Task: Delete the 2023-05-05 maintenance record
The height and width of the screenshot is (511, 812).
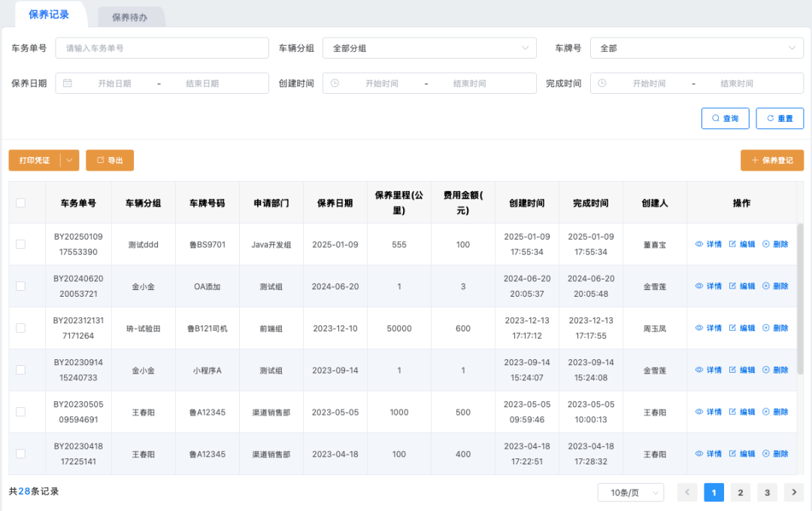Action: coord(775,412)
